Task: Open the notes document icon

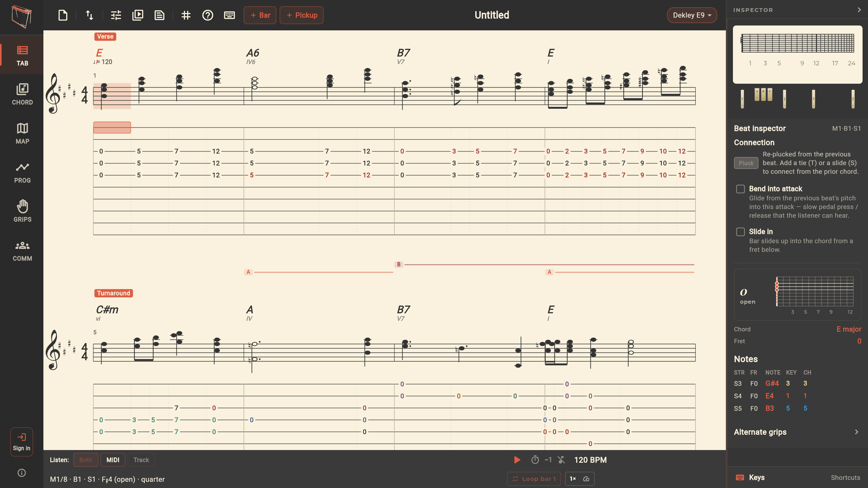Action: click(x=159, y=15)
